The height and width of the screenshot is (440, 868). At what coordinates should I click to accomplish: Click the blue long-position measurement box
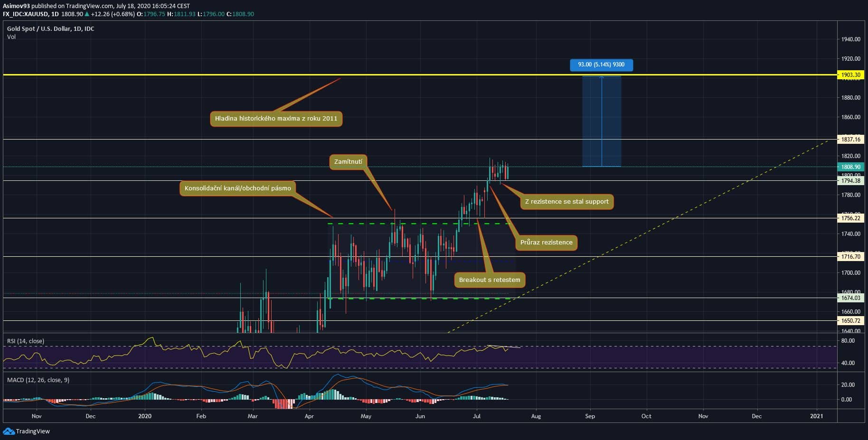point(602,122)
